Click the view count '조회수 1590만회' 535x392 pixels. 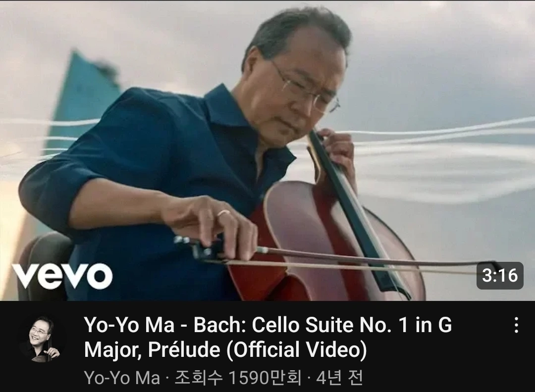click(238, 378)
